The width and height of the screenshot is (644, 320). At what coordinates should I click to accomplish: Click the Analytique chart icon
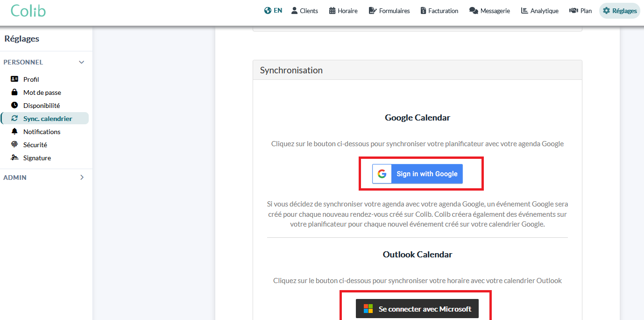coord(524,10)
